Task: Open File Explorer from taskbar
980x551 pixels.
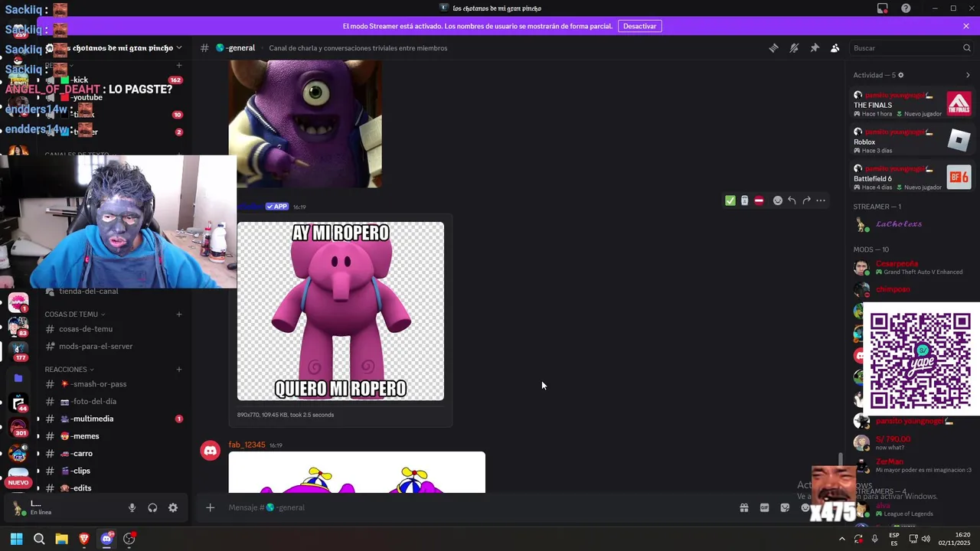Action: 61,539
